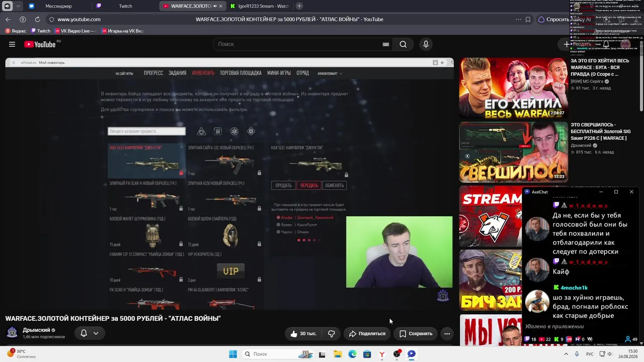644x362 pixels.
Task: Toggle the channel notification bell
Action: tap(84, 333)
